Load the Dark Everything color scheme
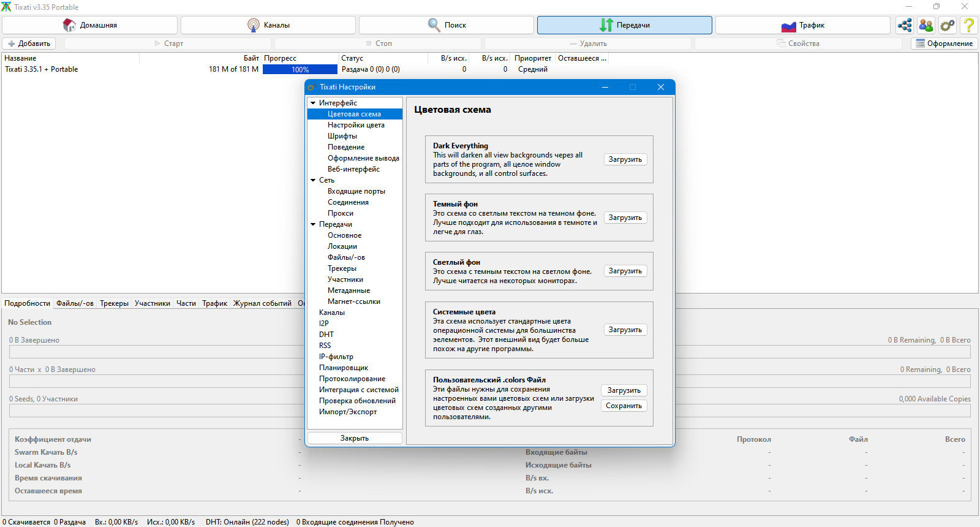Viewport: 980px width, 527px height. [625, 159]
